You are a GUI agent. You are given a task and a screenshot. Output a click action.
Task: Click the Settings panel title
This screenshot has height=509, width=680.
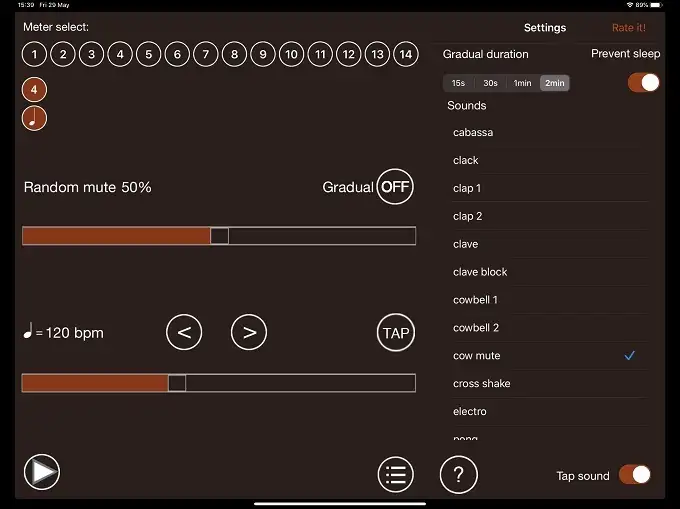(545, 28)
